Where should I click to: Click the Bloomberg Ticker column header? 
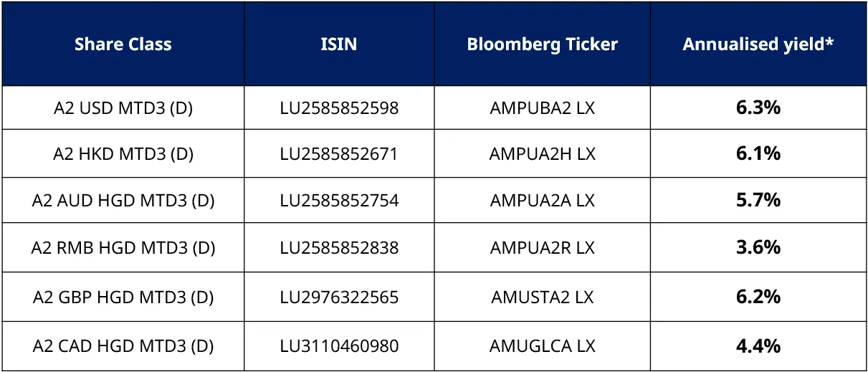click(x=542, y=44)
